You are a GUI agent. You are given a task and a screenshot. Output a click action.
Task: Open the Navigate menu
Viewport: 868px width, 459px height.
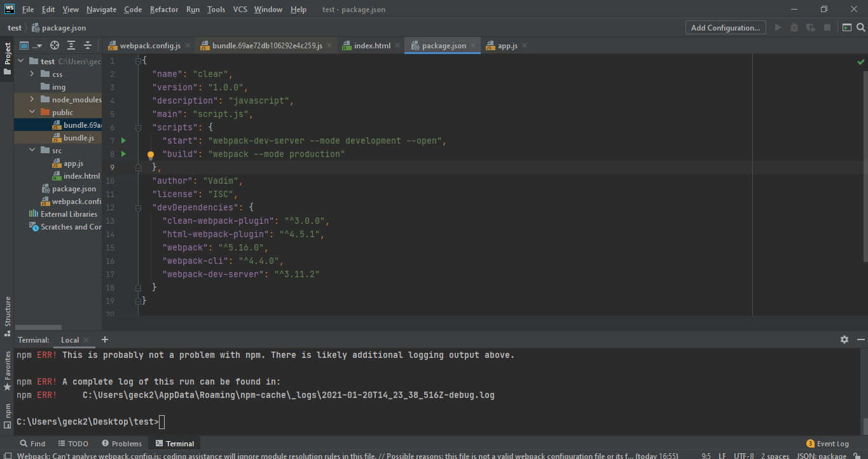coord(102,10)
